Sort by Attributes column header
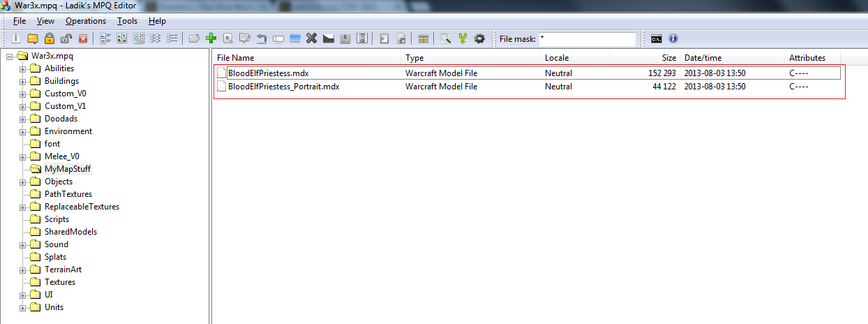Screen dimensions: 868x324 [813, 58]
